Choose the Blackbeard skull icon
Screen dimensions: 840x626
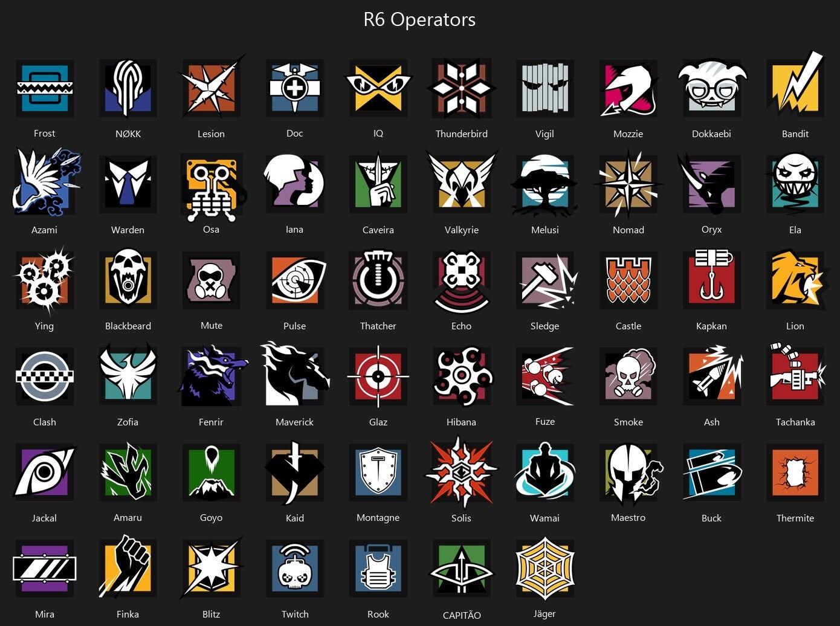point(128,280)
